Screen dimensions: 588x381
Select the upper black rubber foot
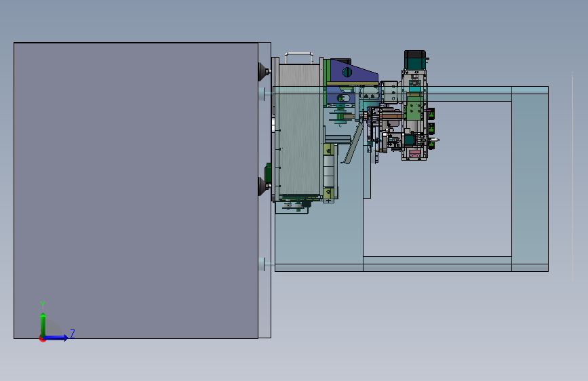coord(264,71)
